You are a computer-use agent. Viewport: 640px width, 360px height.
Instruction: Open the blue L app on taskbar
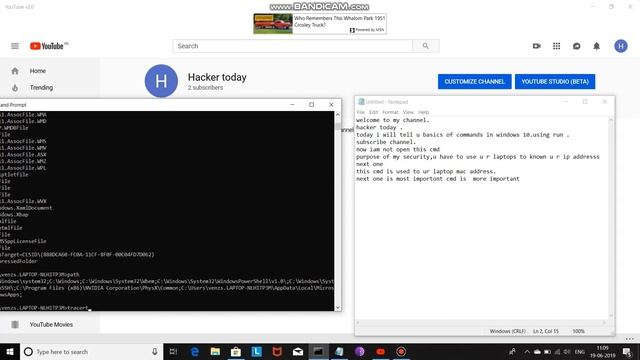pos(256,351)
